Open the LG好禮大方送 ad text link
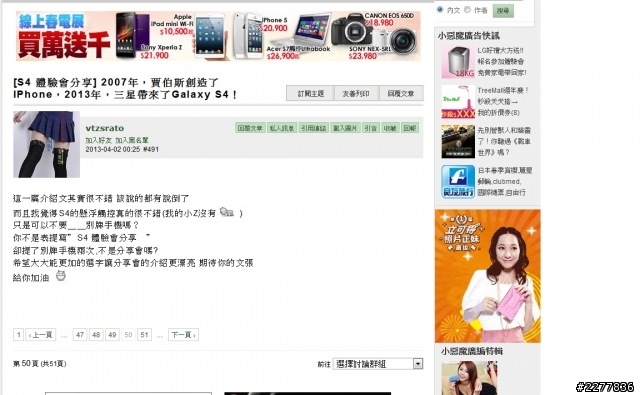The image size is (640, 395). coord(502,62)
